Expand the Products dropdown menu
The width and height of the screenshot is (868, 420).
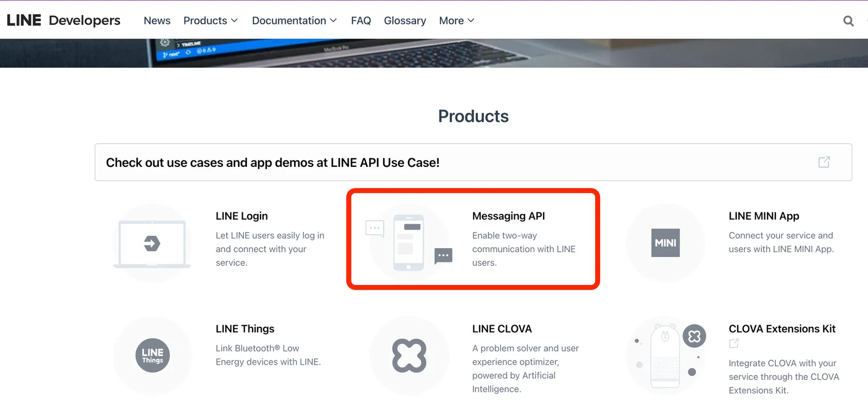210,21
